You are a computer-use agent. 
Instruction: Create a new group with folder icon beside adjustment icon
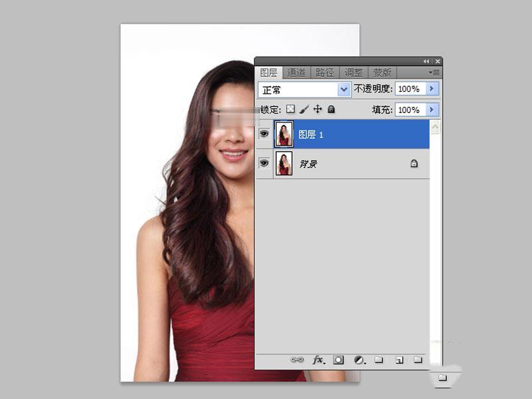(378, 360)
